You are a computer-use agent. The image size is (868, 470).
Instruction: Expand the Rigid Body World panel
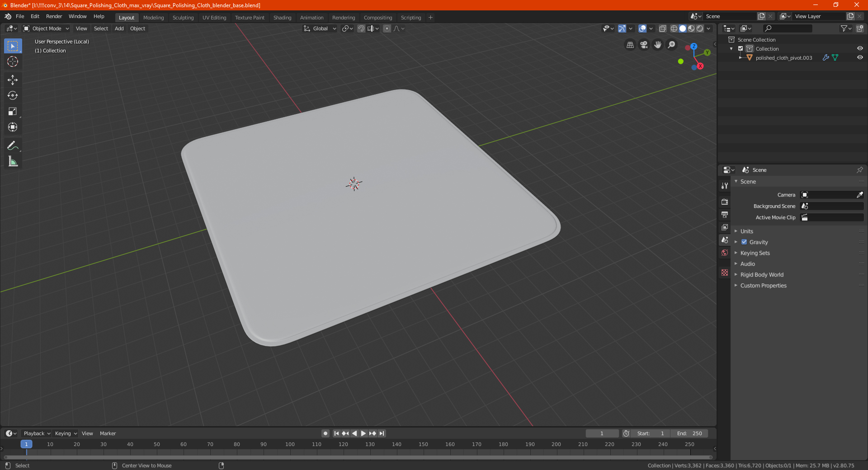pyautogui.click(x=762, y=275)
